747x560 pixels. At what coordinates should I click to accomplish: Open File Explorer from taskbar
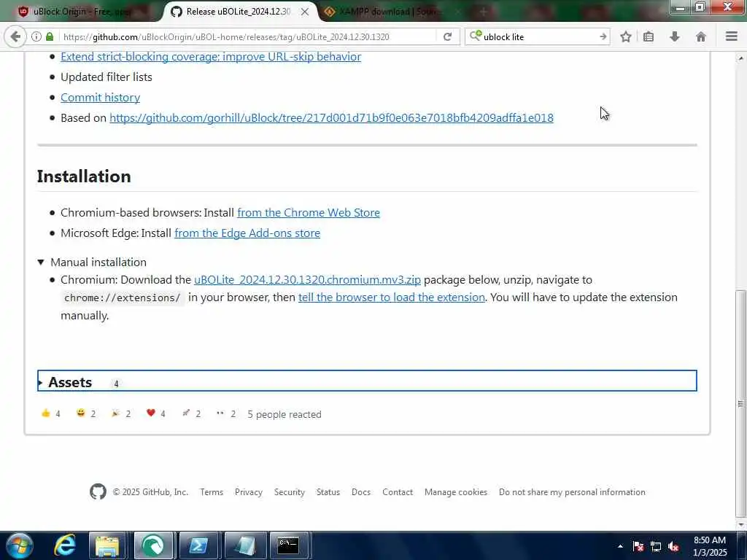(107, 545)
